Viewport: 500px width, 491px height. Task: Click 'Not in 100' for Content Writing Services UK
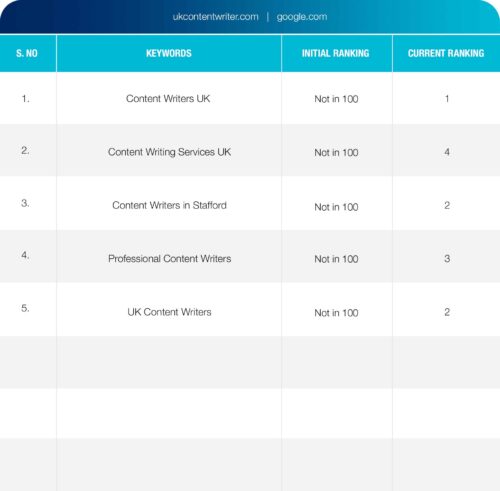336,153
